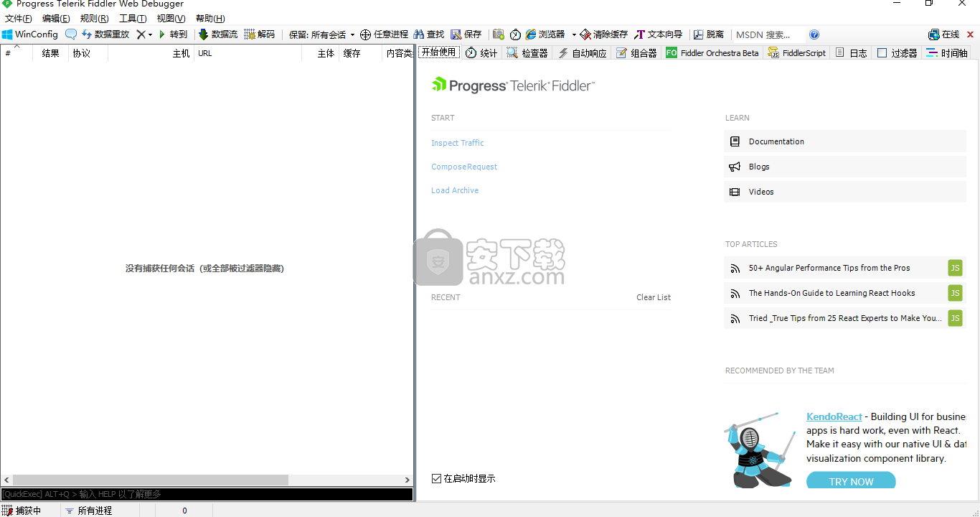Switch to 统计 (Statistics) tab

(x=481, y=53)
